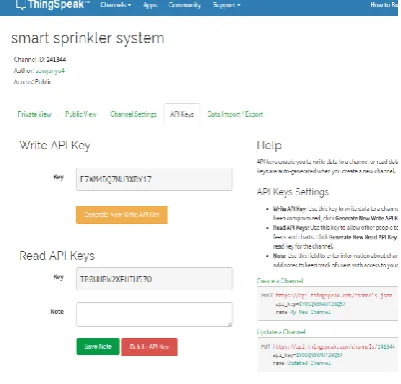This screenshot has height=384, width=401.
Task: Select the API Keys tab
Action: 182,114
